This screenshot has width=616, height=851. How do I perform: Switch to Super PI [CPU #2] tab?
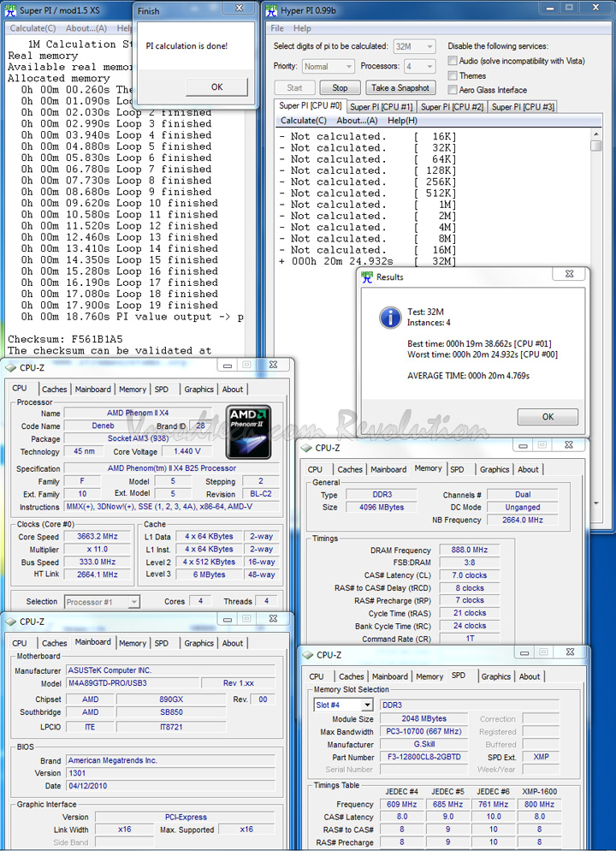452,107
